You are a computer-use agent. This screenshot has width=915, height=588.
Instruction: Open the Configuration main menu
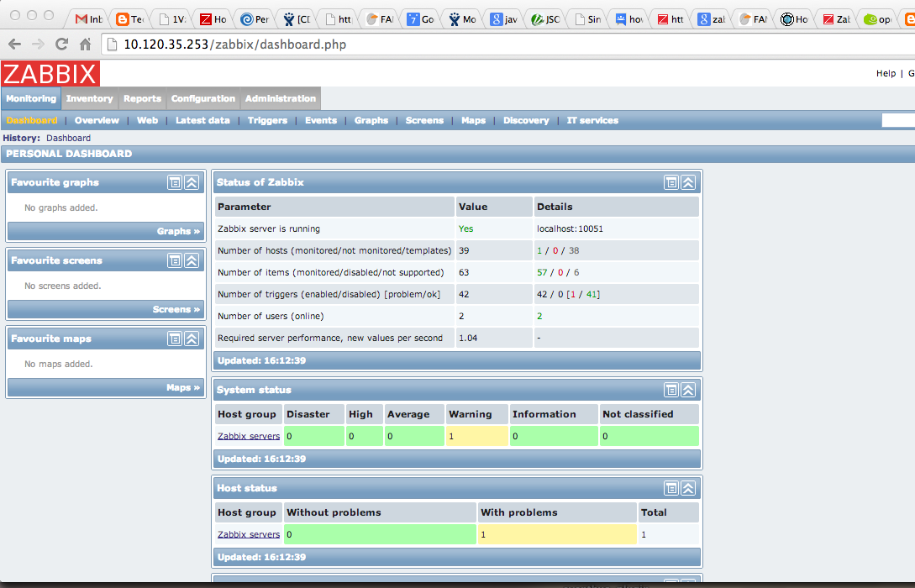[203, 98]
